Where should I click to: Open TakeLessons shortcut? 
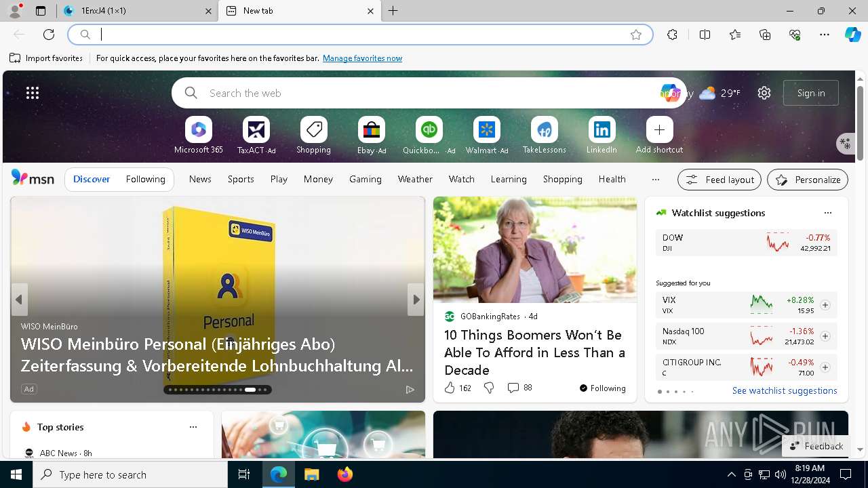click(544, 135)
